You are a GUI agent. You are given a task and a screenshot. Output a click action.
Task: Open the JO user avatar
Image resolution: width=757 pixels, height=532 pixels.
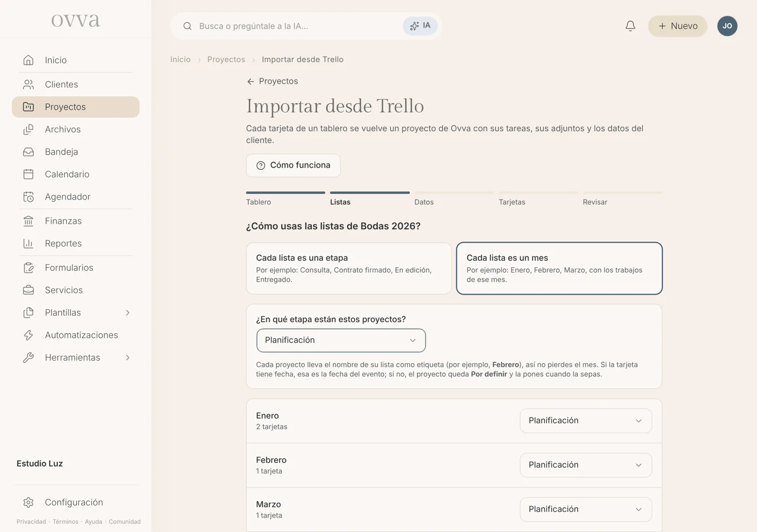[x=727, y=26]
